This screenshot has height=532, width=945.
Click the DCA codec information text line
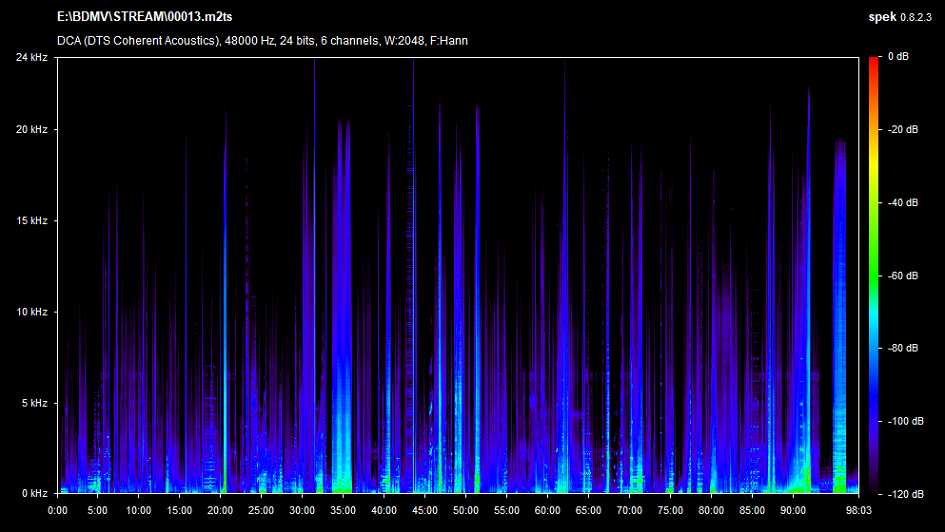[262, 41]
